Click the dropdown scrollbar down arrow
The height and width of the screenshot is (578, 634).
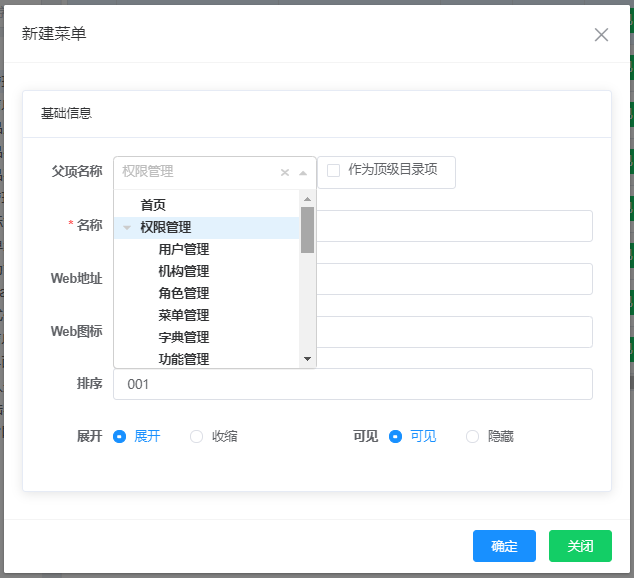(x=307, y=359)
